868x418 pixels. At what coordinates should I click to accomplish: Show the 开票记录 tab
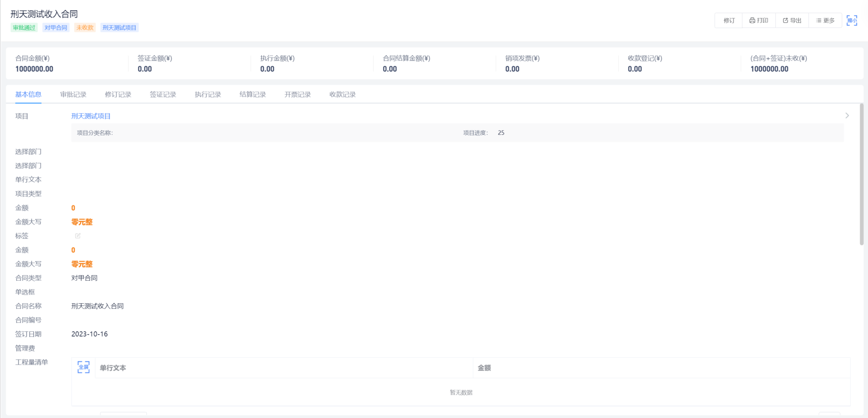click(x=297, y=95)
